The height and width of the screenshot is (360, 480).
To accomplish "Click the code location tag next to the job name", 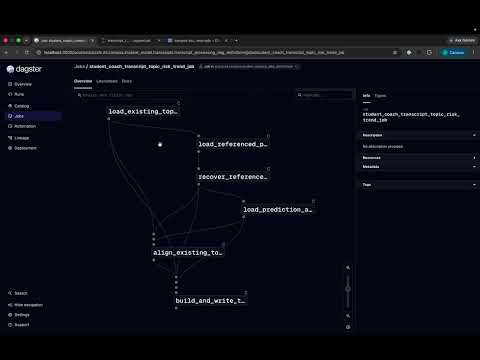I will pyautogui.click(x=249, y=67).
